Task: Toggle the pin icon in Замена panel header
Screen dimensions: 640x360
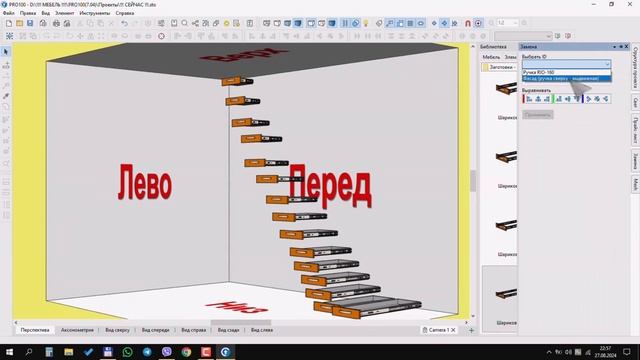Action: (x=621, y=47)
